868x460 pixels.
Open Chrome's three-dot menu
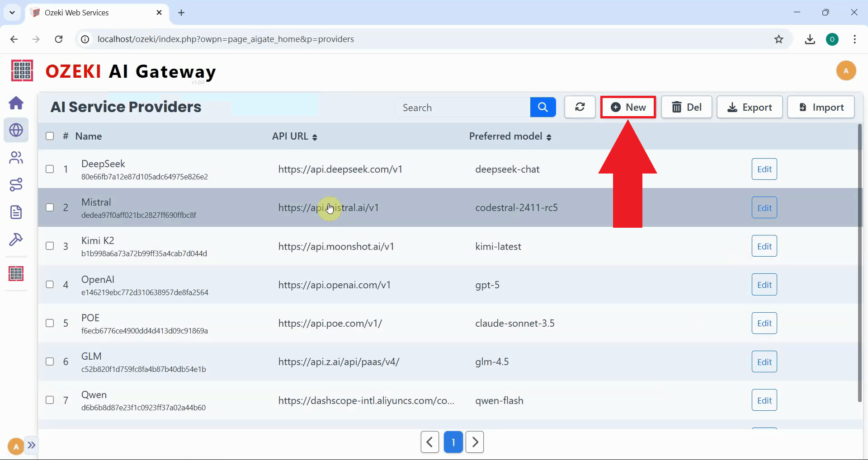(854, 39)
